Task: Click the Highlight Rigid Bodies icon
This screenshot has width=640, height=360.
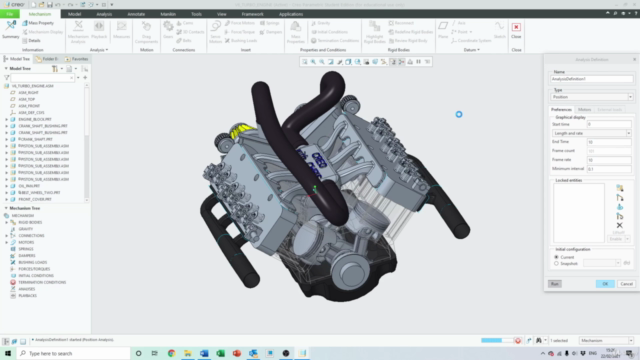Action: [374, 26]
